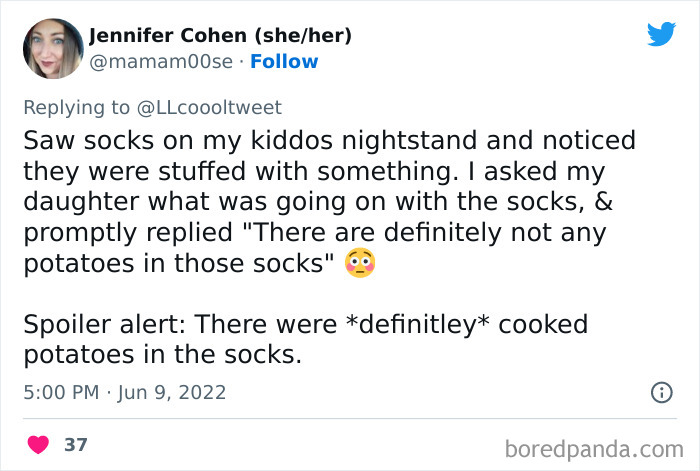
Task: Open the Jun 9, 2022 date link
Action: (170, 393)
